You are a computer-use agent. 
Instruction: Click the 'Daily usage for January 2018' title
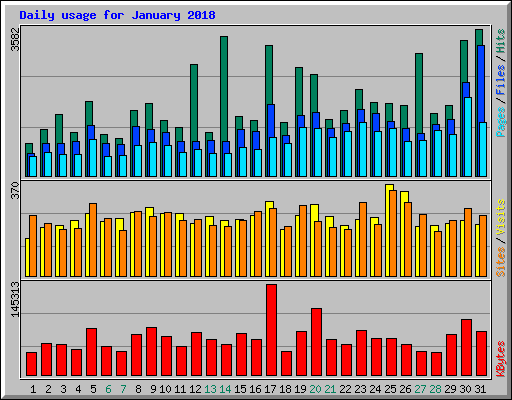[117, 15]
